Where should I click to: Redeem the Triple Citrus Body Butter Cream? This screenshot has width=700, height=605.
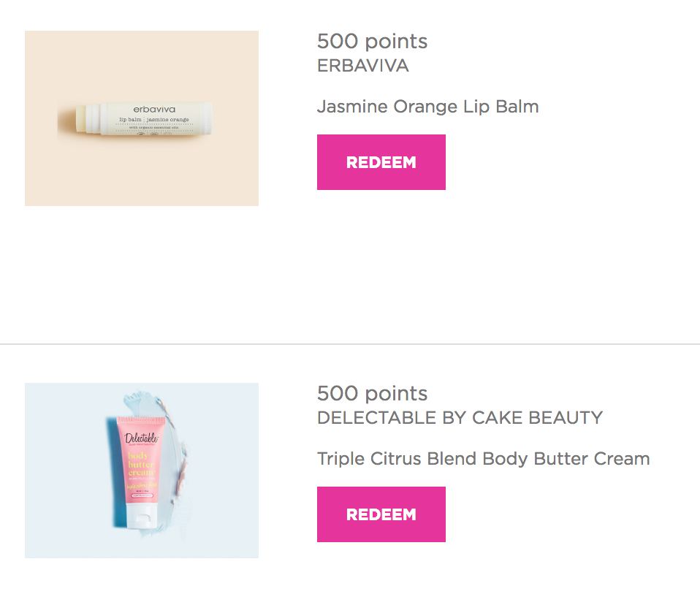pyautogui.click(x=381, y=514)
